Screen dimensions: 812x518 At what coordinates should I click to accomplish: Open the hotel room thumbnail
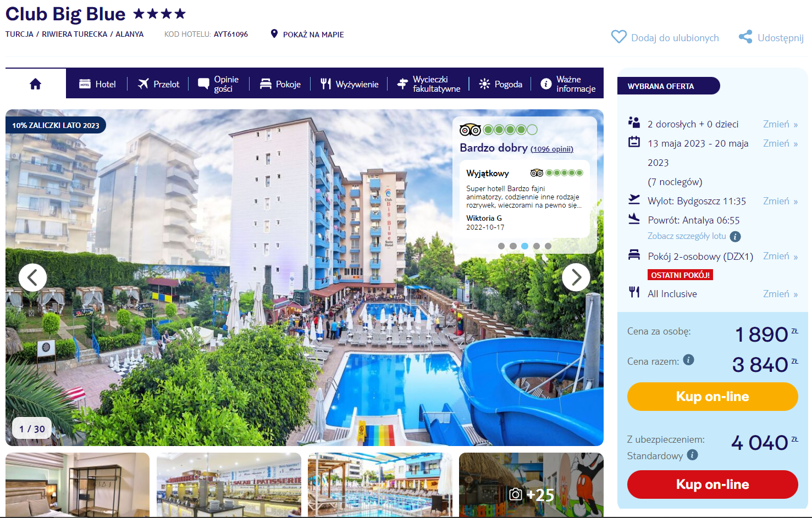[x=78, y=484]
